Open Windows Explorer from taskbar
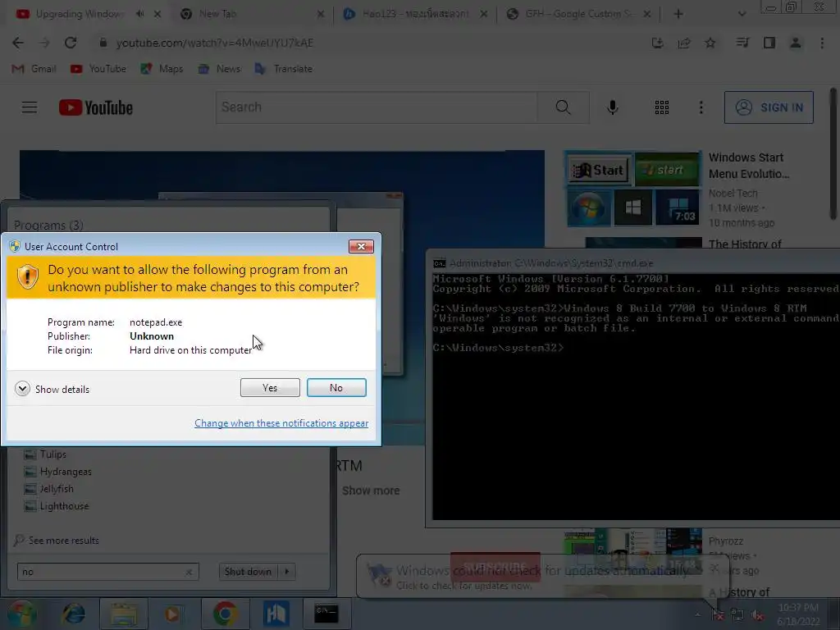This screenshot has height=630, width=840. (x=124, y=614)
